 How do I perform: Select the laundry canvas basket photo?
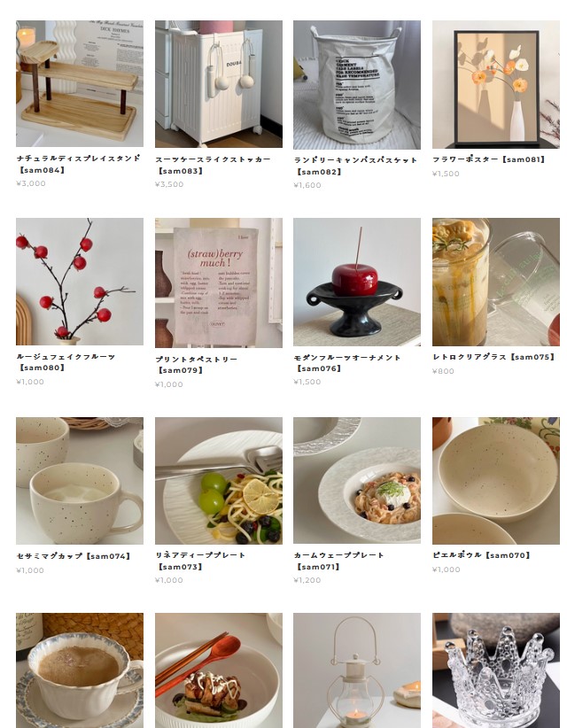[357, 85]
